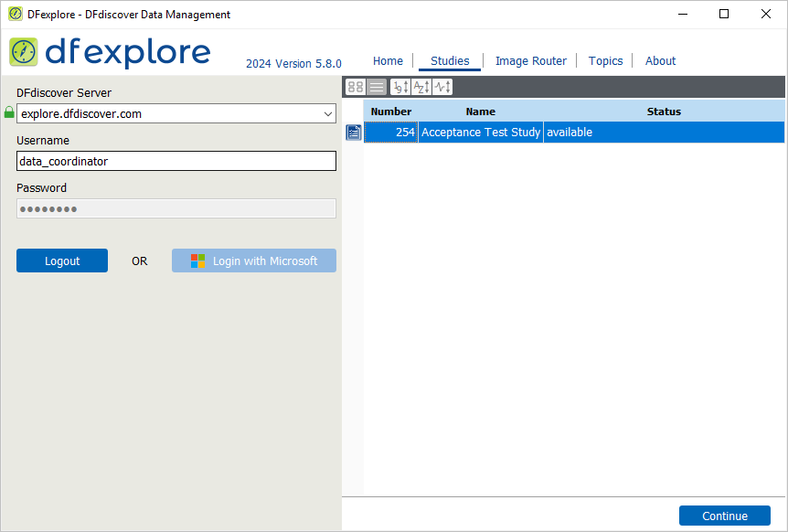Sort studies alphabetically A-Z icon

(421, 87)
